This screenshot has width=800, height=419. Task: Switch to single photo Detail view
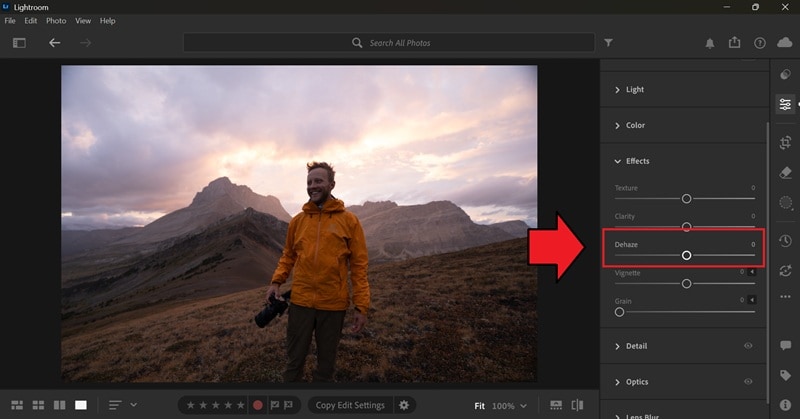[81, 405]
